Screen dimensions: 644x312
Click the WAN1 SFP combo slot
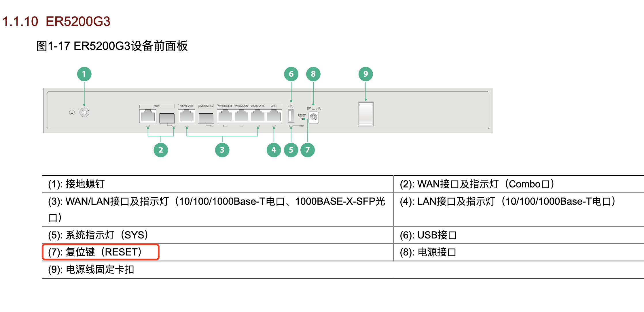click(167, 118)
